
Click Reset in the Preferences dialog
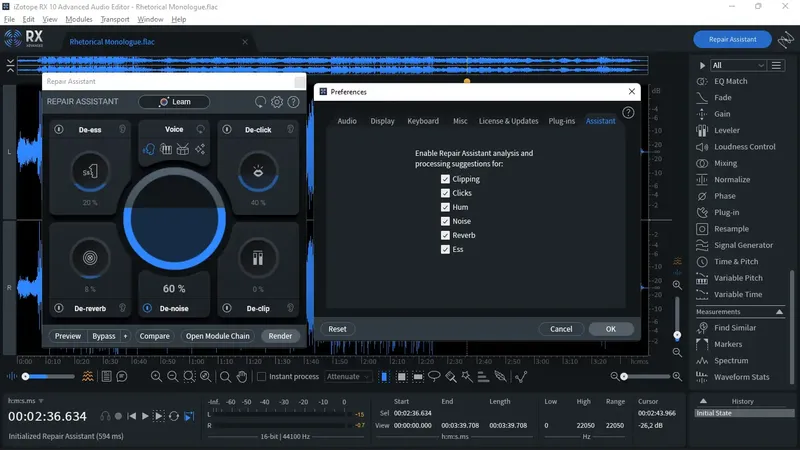337,329
